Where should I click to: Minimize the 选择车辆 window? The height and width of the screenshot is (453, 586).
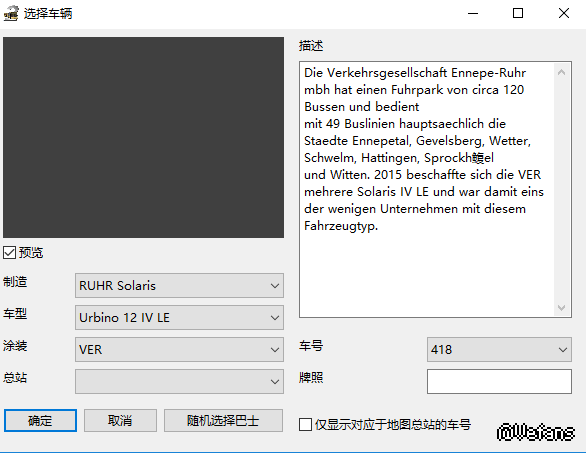click(x=473, y=13)
